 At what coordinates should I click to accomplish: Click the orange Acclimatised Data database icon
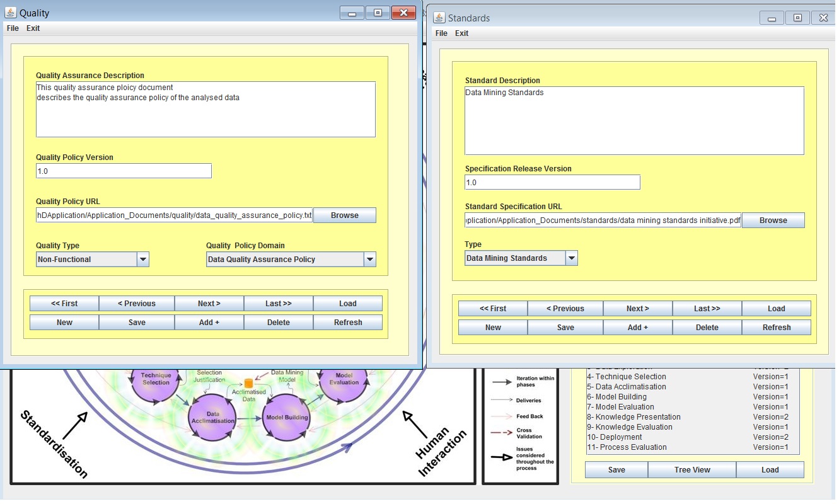248,383
